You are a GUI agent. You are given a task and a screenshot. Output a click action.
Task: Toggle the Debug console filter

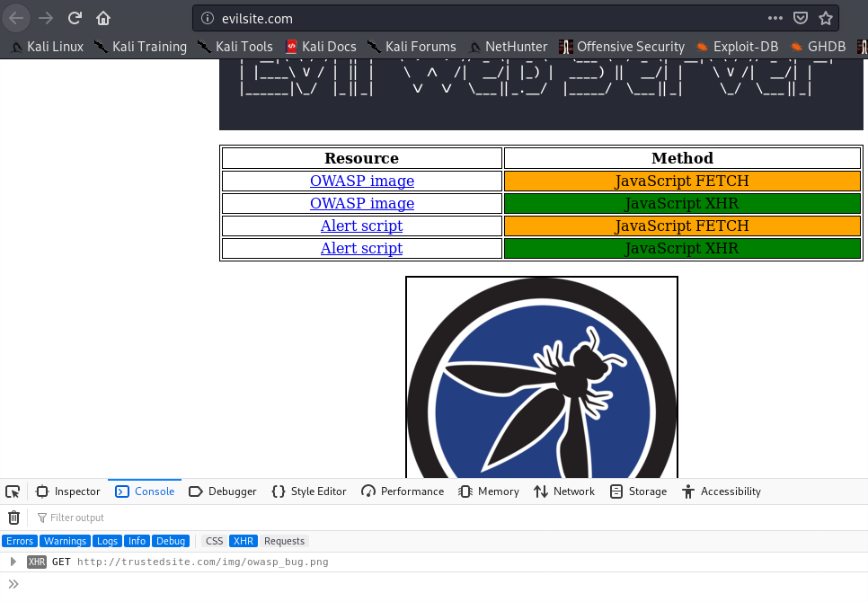point(171,541)
